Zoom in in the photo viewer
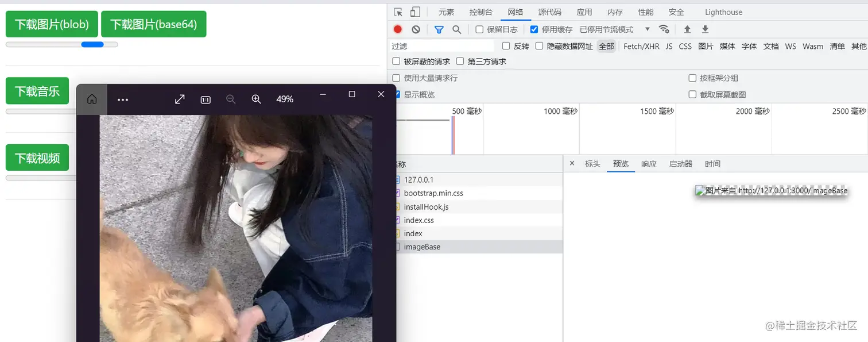 257,99
